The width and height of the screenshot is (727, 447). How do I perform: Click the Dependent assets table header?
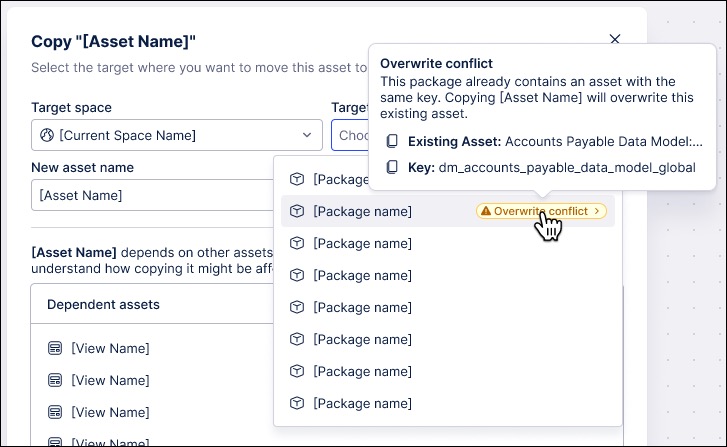click(x=103, y=304)
